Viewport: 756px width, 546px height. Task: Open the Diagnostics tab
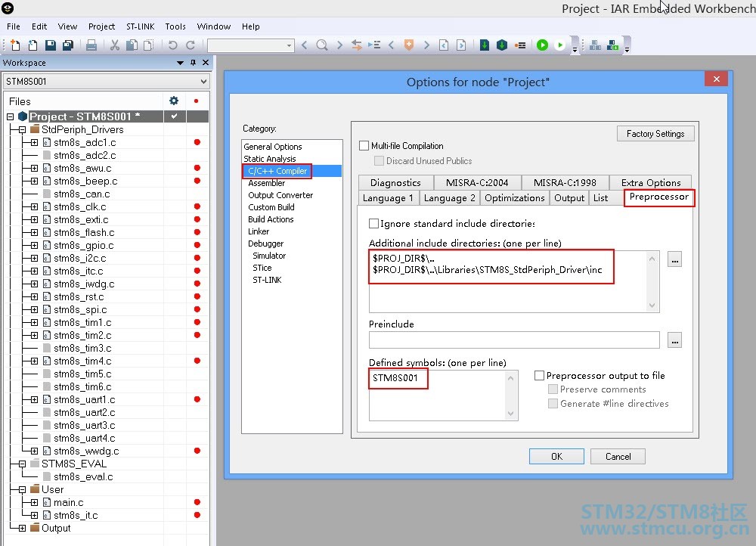click(x=395, y=182)
